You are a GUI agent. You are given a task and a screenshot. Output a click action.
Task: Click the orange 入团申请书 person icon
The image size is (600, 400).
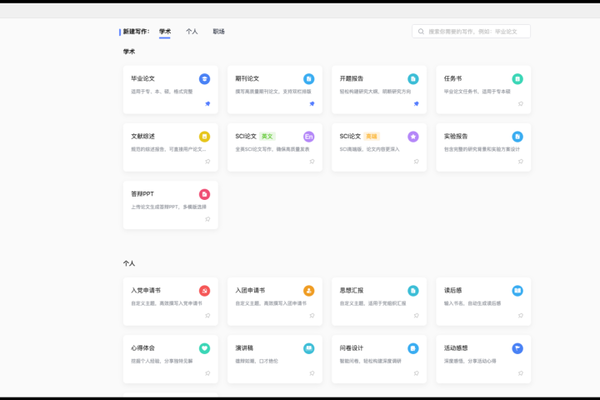pos(309,291)
